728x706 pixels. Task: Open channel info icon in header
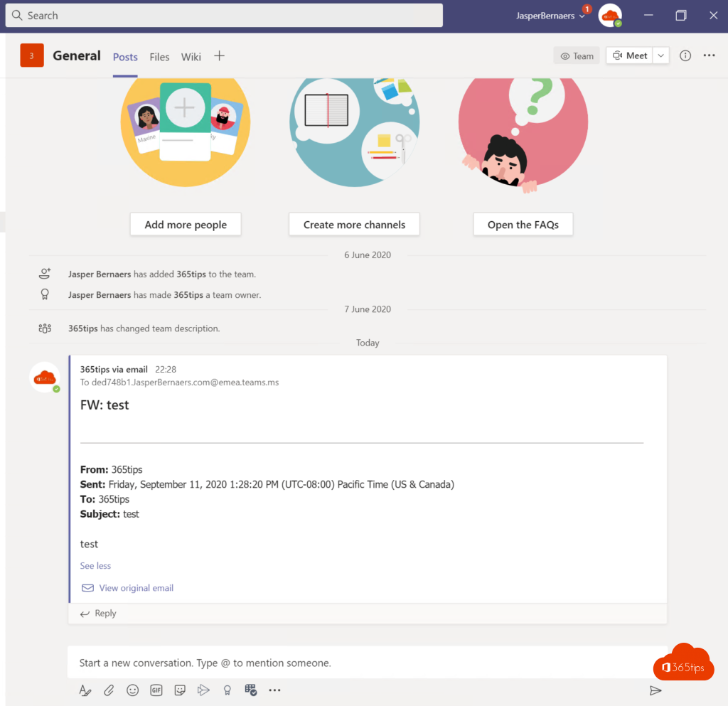point(685,56)
